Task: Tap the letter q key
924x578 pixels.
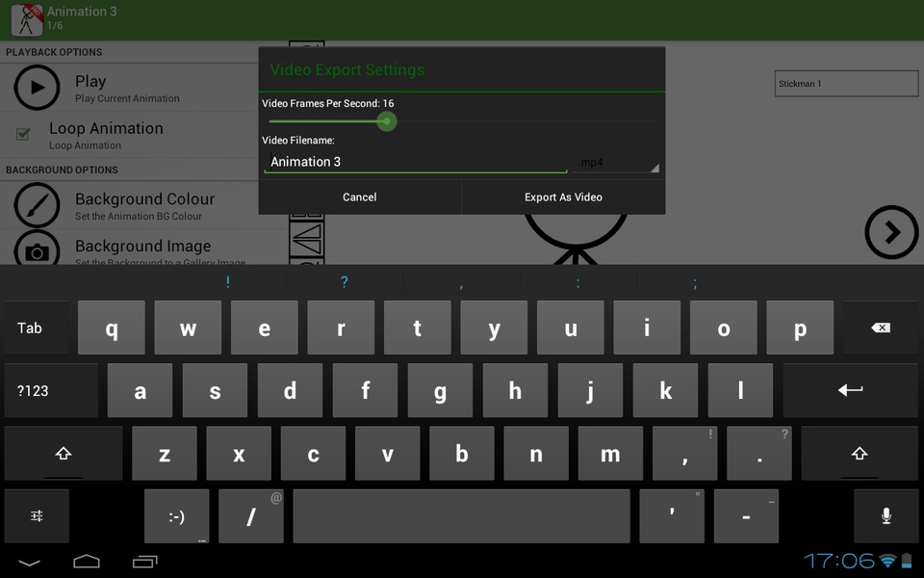Action: tap(112, 328)
